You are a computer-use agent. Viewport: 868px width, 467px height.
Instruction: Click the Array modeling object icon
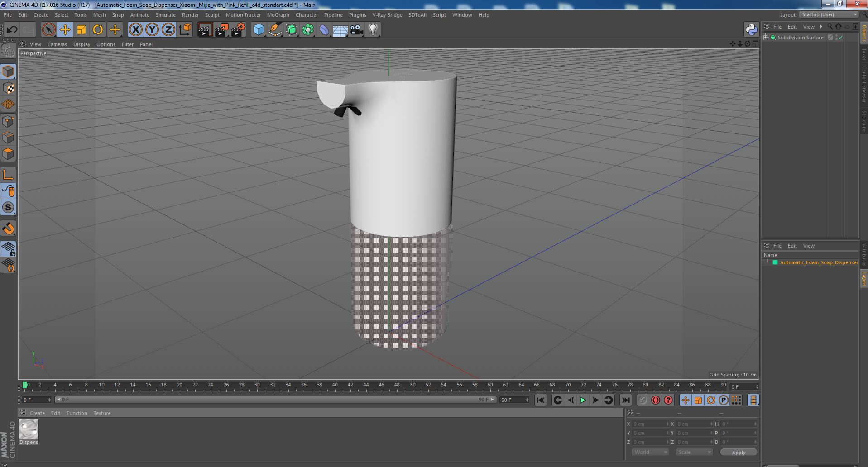point(308,30)
